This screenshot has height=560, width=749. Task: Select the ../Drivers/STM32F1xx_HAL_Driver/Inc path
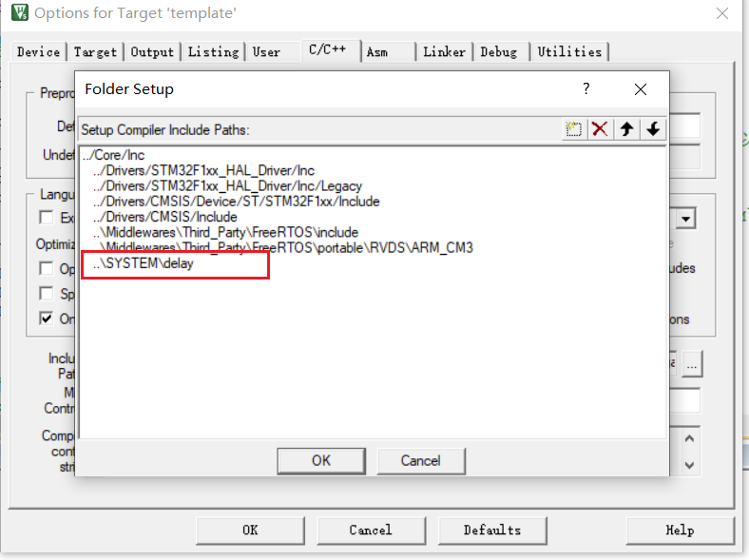(x=204, y=170)
